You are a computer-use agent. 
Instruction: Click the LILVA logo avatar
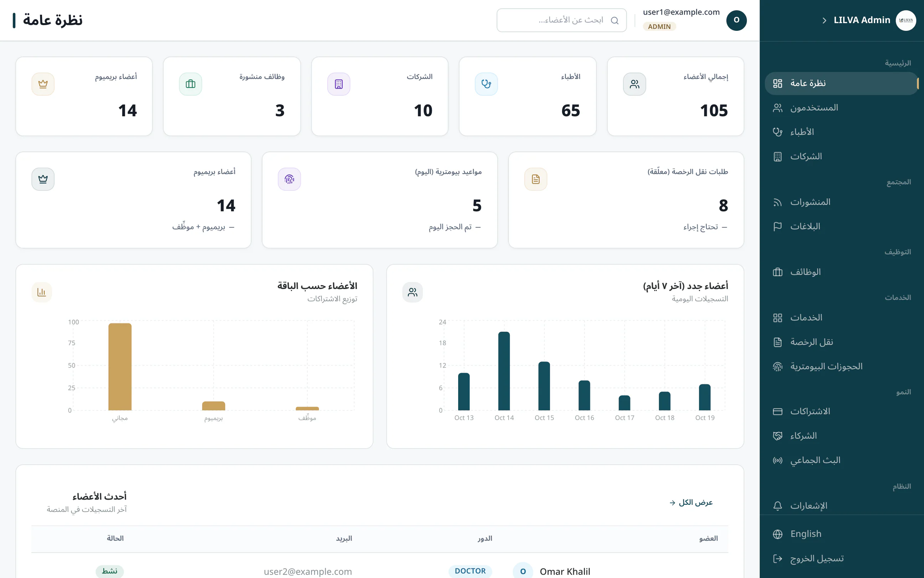(906, 20)
